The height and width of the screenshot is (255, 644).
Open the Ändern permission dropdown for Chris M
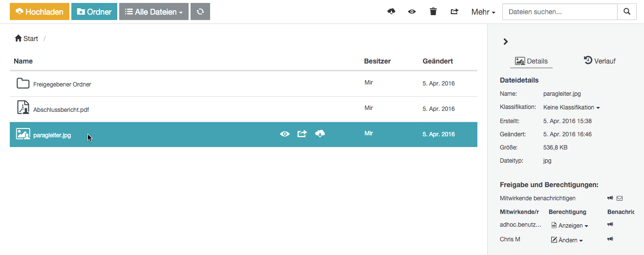[567, 240]
